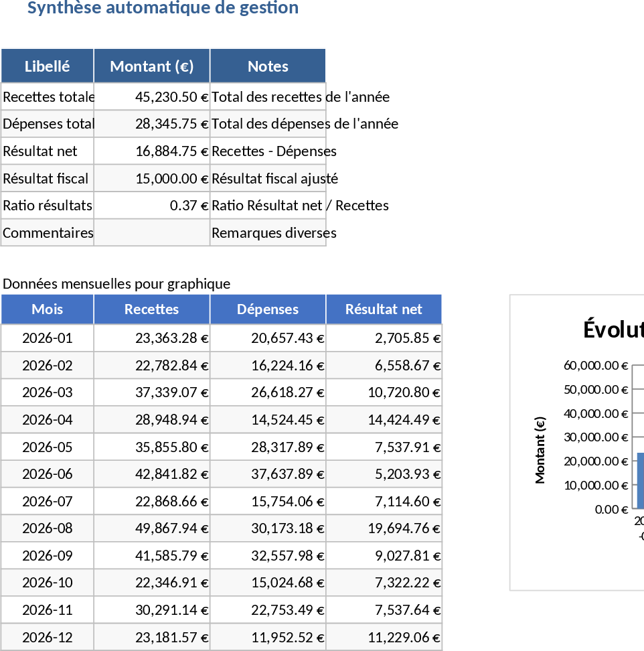Select the 'Mois' header in monthly table
This screenshot has width=644, height=651.
pyautogui.click(x=47, y=309)
